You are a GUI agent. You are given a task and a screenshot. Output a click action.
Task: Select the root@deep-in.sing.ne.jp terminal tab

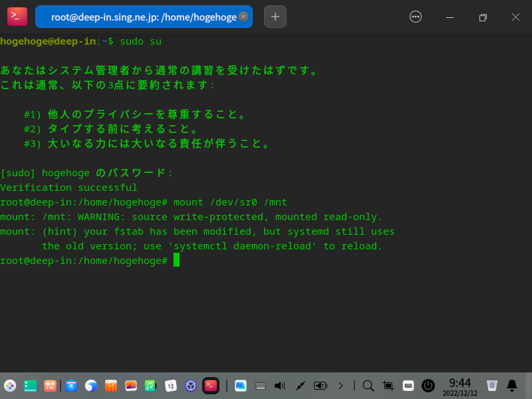(144, 17)
